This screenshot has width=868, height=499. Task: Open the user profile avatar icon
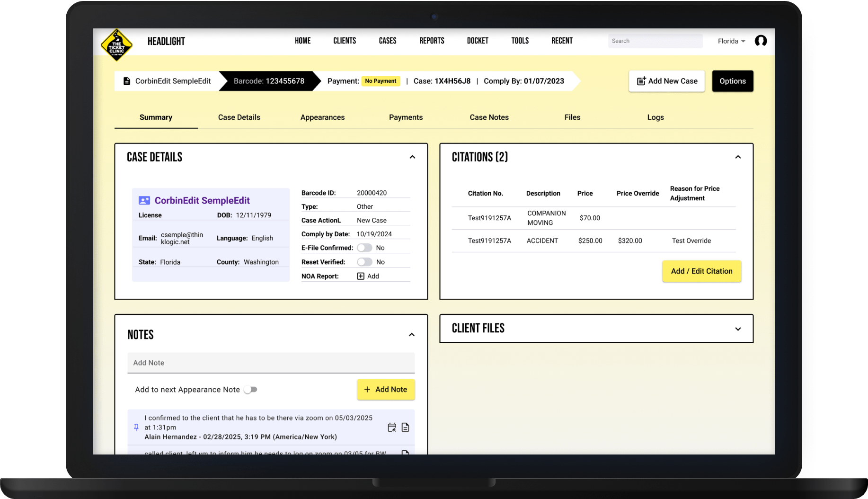point(761,41)
